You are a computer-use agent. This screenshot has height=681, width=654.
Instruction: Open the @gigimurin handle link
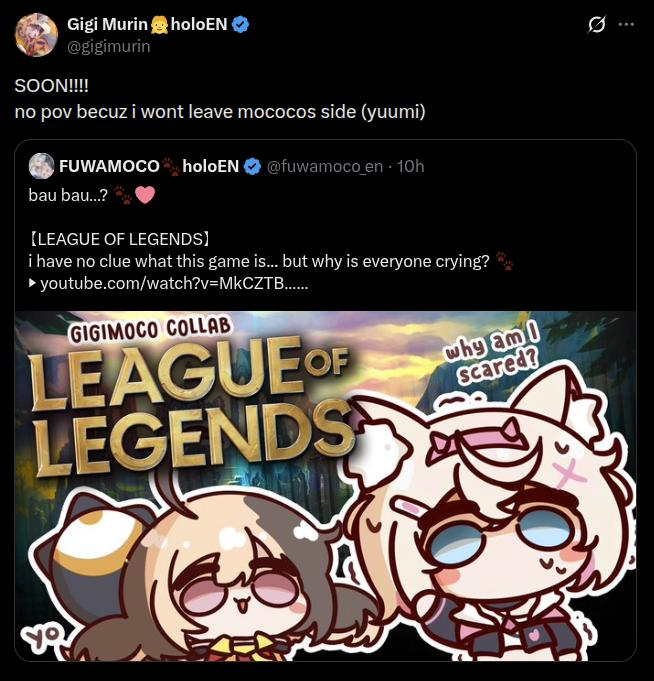point(109,46)
